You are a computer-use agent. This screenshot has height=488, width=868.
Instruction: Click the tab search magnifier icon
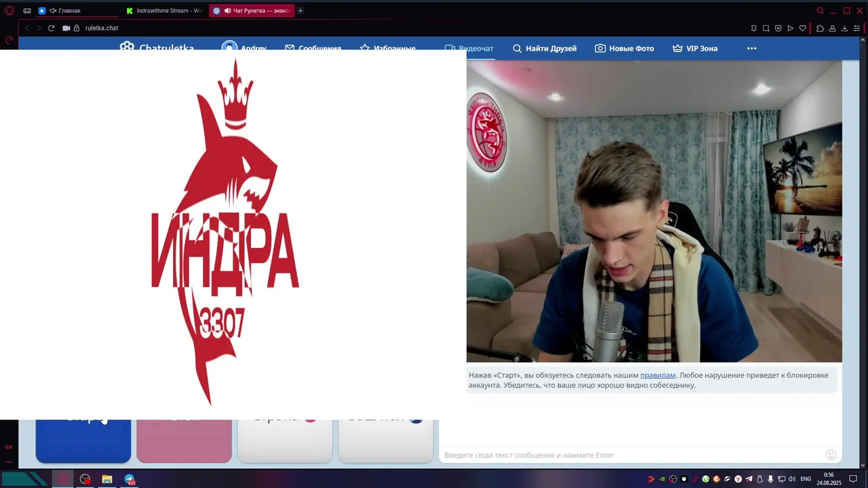click(x=820, y=11)
